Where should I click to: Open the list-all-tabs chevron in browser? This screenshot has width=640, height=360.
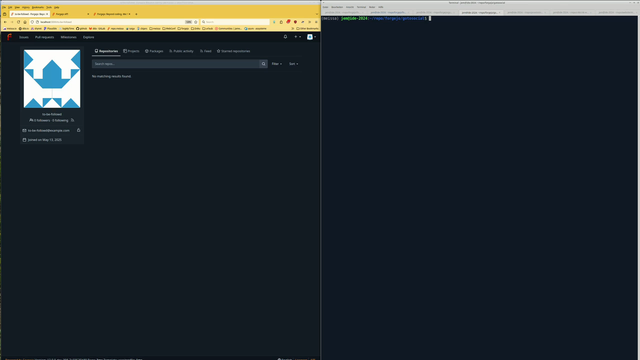[x=317, y=14]
